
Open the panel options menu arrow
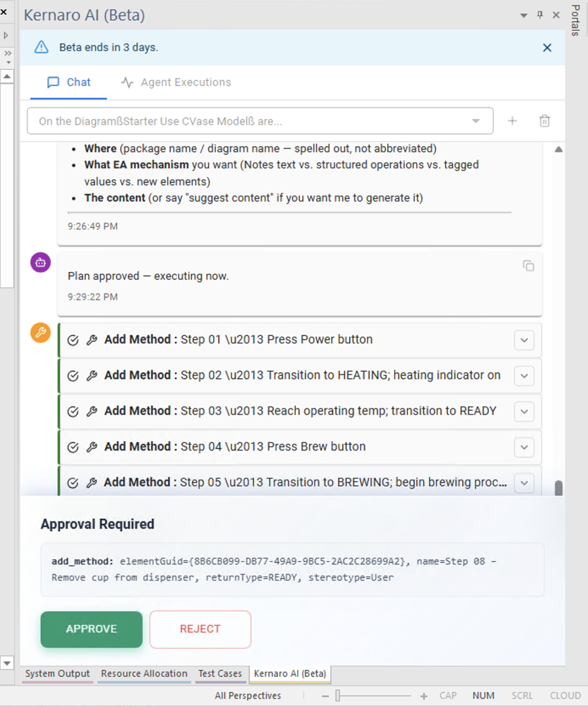(524, 15)
